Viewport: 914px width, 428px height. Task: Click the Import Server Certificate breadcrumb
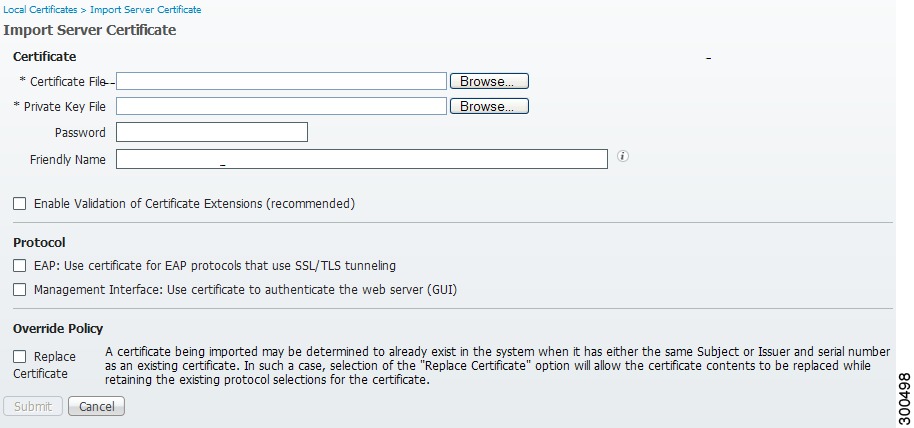tap(146, 10)
